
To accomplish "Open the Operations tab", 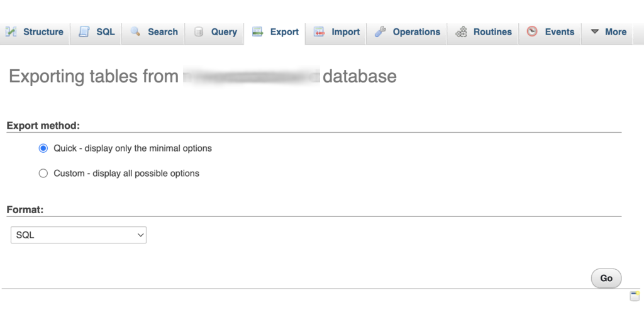I will pyautogui.click(x=416, y=32).
